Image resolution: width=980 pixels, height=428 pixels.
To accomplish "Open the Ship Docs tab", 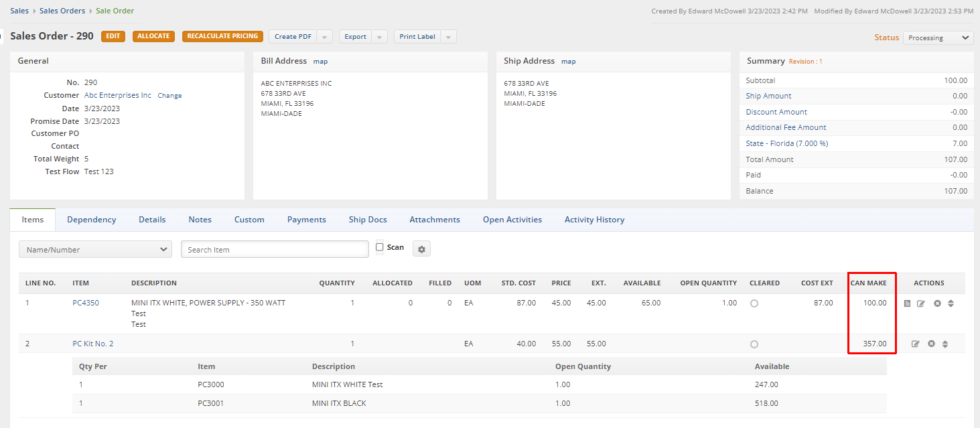I will coord(368,220).
